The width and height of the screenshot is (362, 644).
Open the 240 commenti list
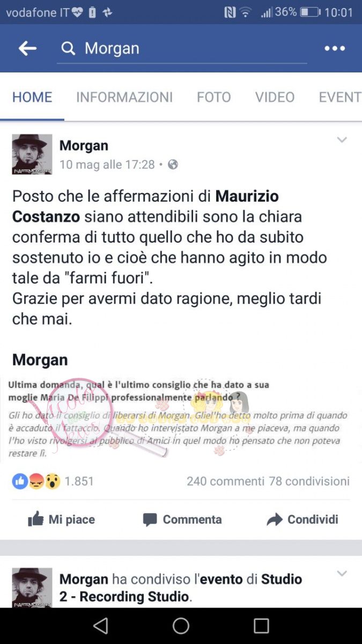225,481
